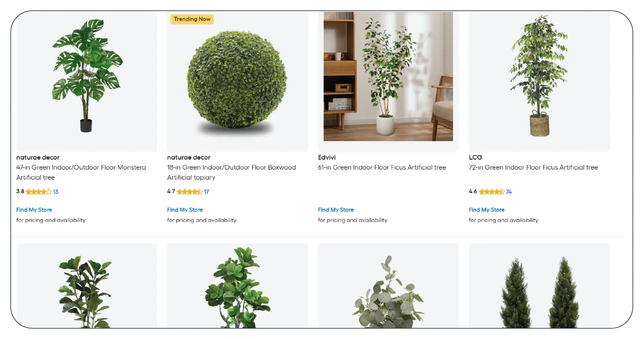Image resolution: width=644 pixels, height=339 pixels.
Task: Open the Edvivi ficus tree room photo
Action: (388, 76)
